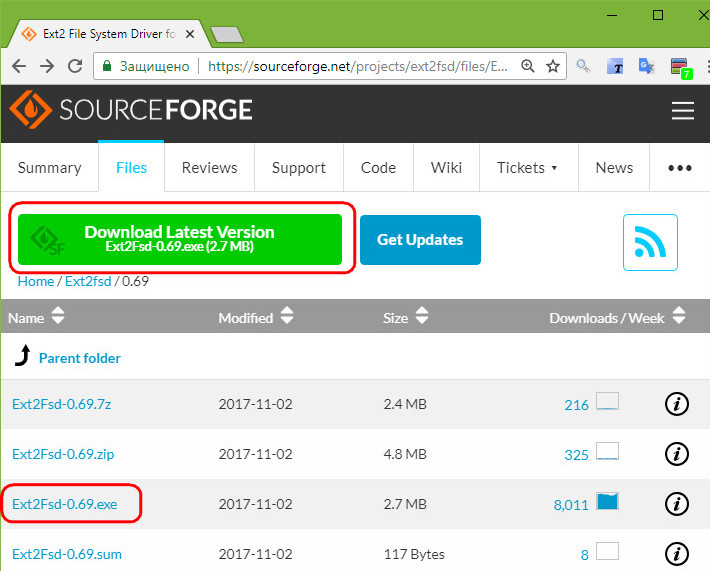The height and width of the screenshot is (571, 710).
Task: Click the 216 downloads count
Action: [x=576, y=405]
